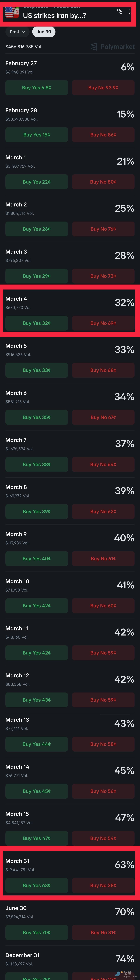Click the Polymarket logo watermark

113,47
